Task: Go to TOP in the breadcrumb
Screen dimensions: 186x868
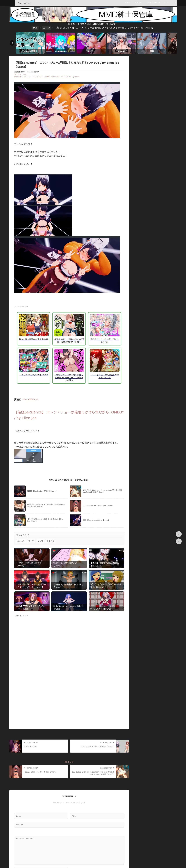Action: point(35,28)
